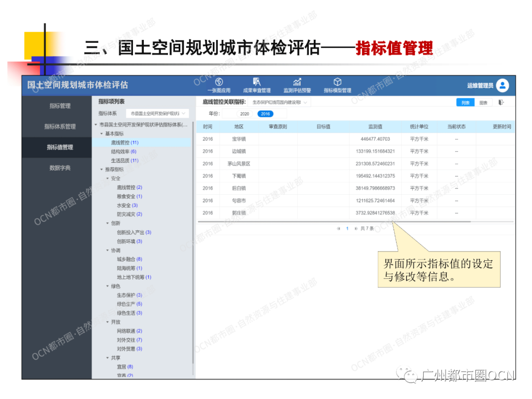The height and width of the screenshot is (399, 532).
Task: Click the 时间 column header
Action: tap(208, 127)
